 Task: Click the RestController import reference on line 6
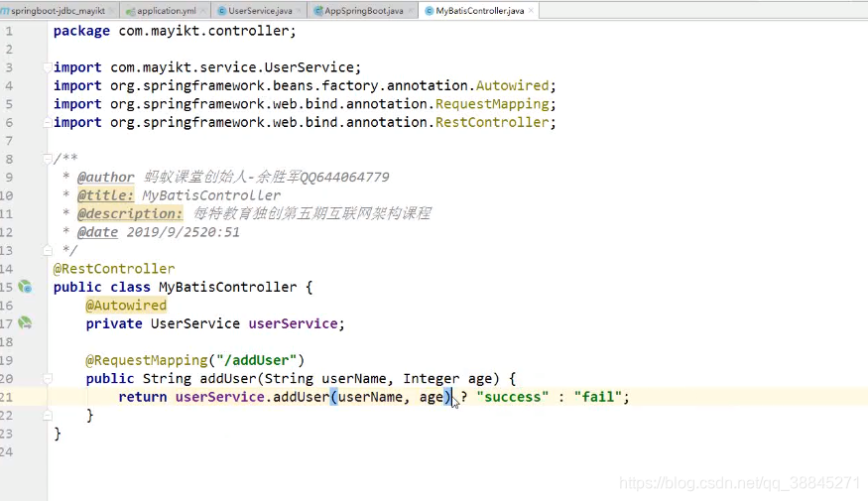pyautogui.click(x=492, y=122)
